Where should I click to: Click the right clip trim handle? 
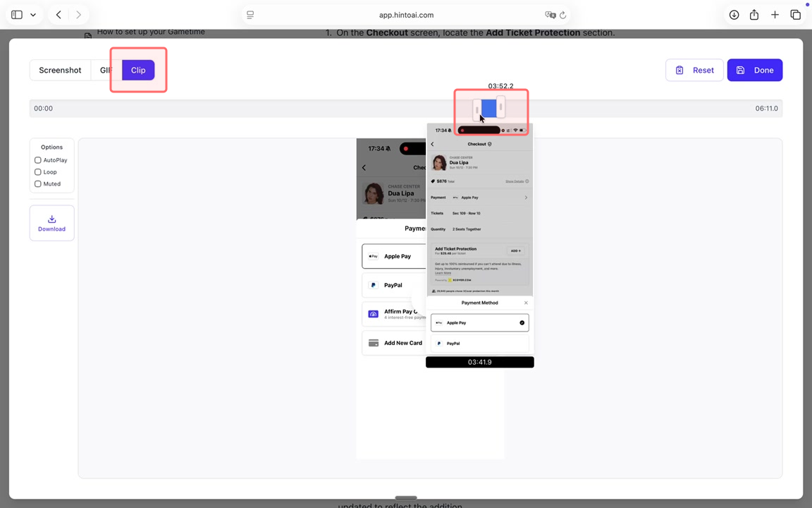(500, 107)
